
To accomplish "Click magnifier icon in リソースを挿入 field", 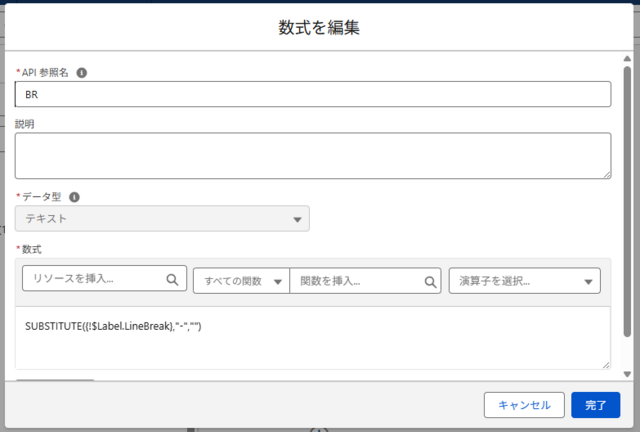I will click(171, 280).
